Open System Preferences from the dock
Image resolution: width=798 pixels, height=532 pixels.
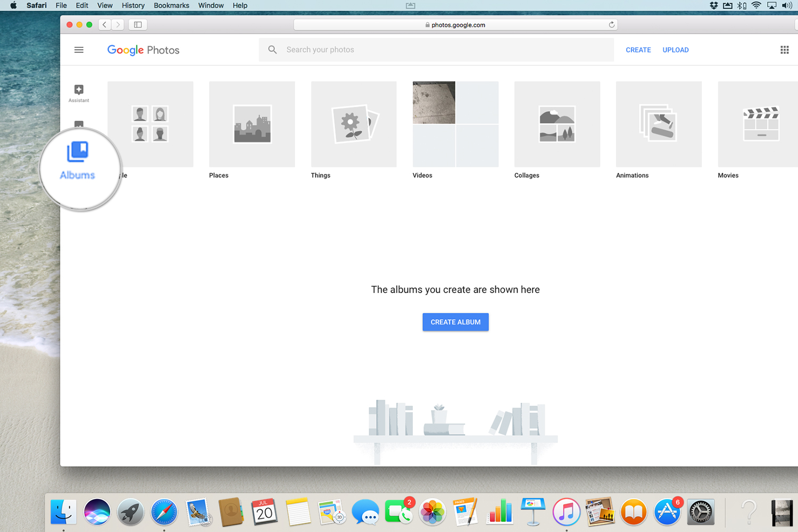click(x=700, y=512)
